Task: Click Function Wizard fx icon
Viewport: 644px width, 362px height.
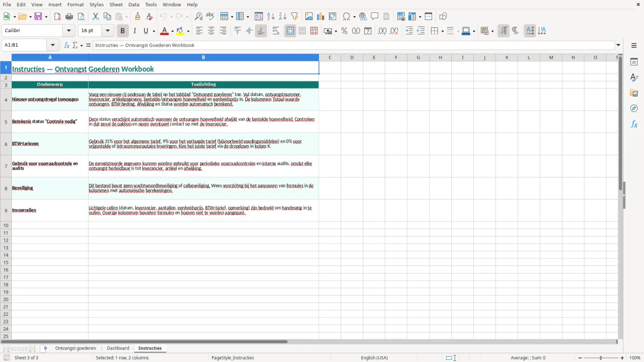Action: [x=67, y=45]
